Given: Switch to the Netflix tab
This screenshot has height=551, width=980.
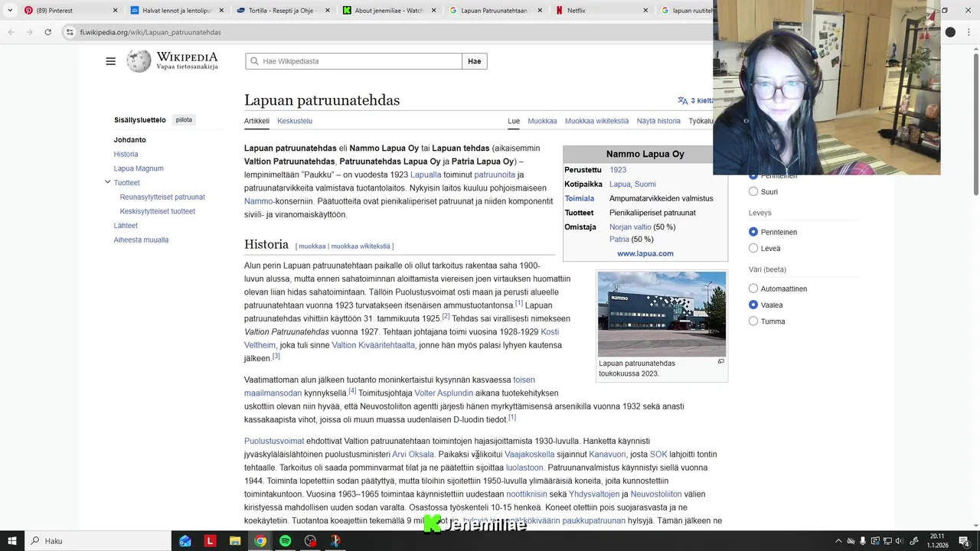Looking at the screenshot, I should 602,11.
